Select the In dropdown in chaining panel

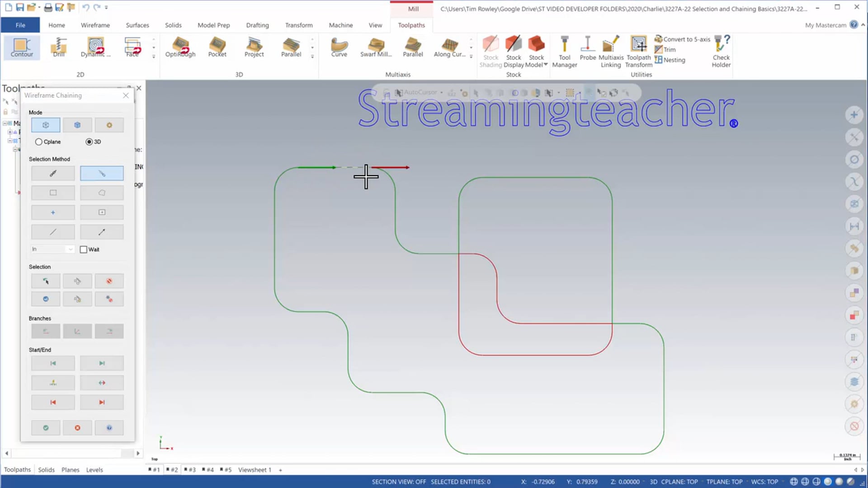[52, 249]
